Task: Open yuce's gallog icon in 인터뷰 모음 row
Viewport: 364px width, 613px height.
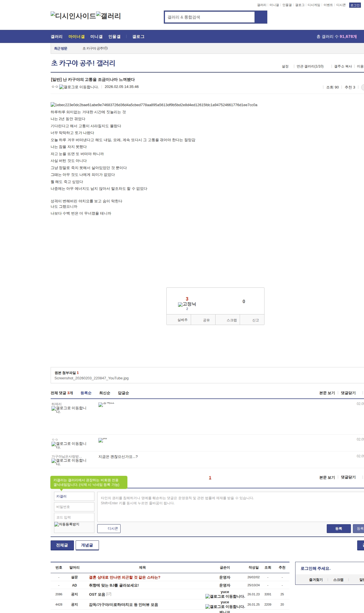Action: pos(225,606)
